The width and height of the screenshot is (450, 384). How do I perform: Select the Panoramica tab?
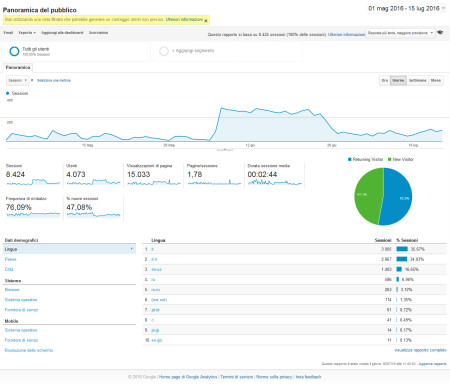(18, 67)
